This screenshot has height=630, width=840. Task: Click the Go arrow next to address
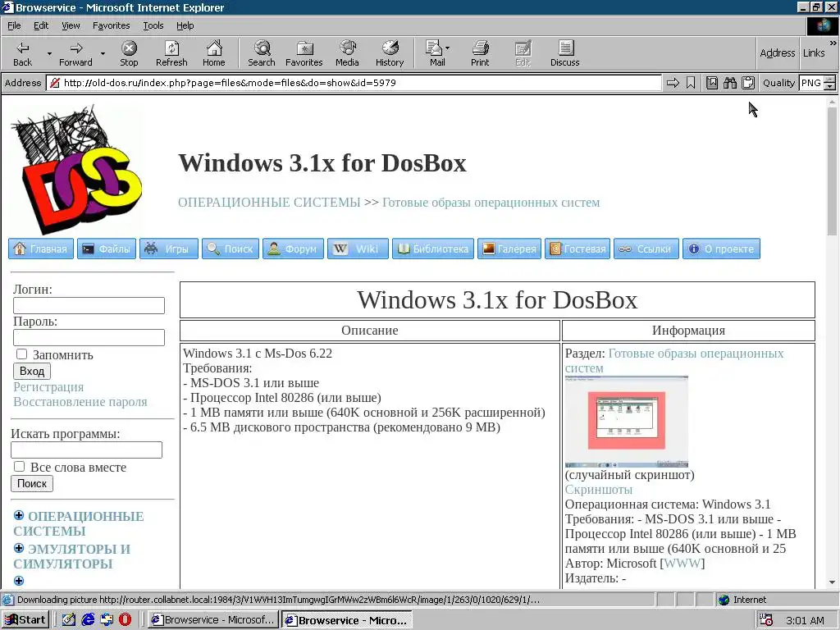[673, 83]
